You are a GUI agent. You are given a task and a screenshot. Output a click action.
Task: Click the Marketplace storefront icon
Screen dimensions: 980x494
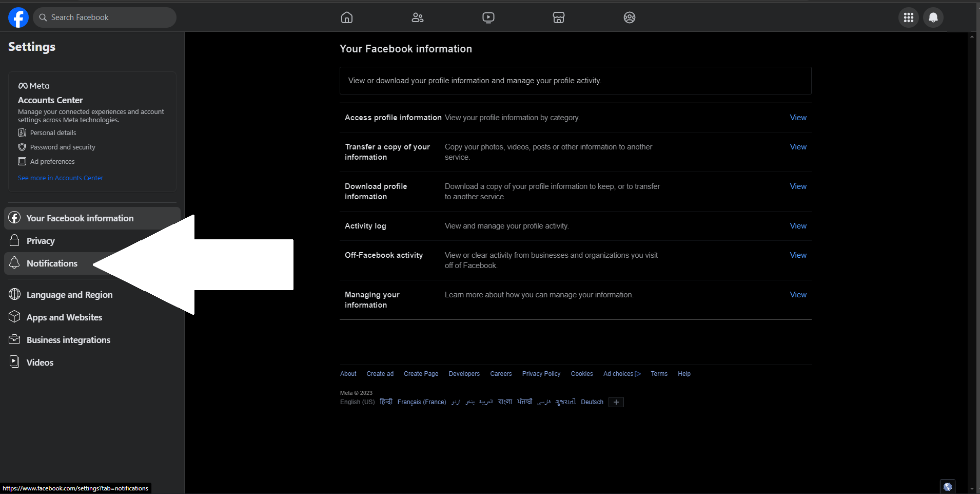558,17
